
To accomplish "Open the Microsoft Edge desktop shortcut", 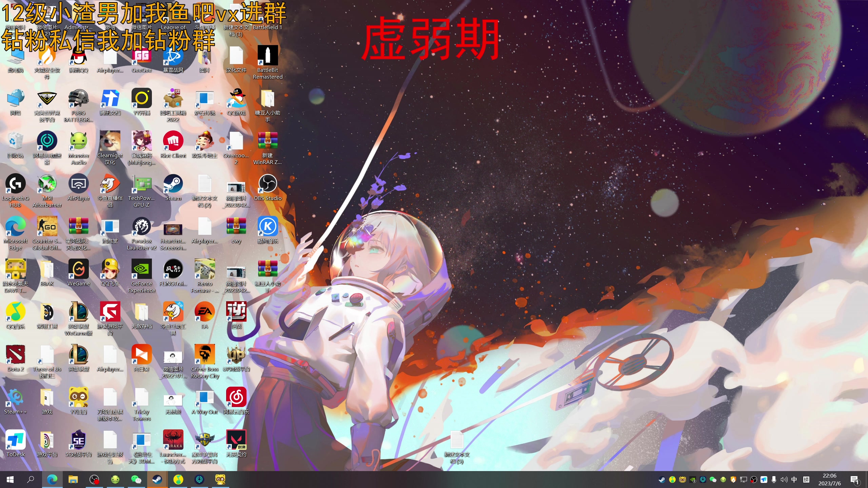I will click(15, 233).
